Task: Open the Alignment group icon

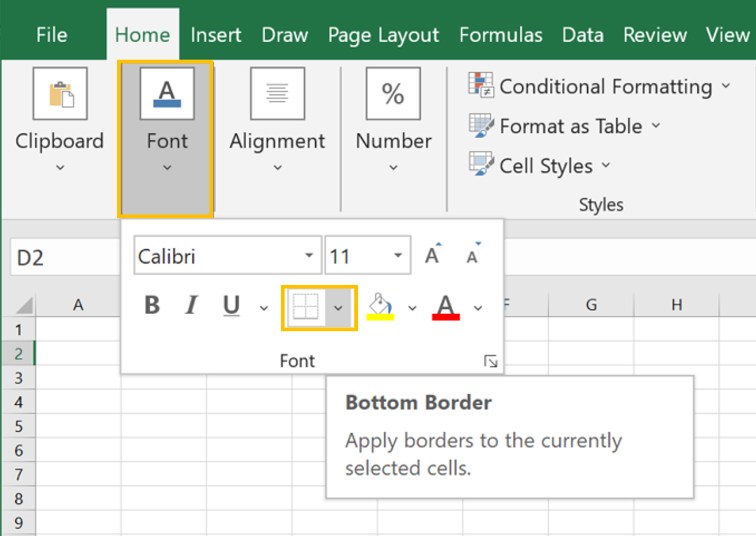Action: pos(278,94)
